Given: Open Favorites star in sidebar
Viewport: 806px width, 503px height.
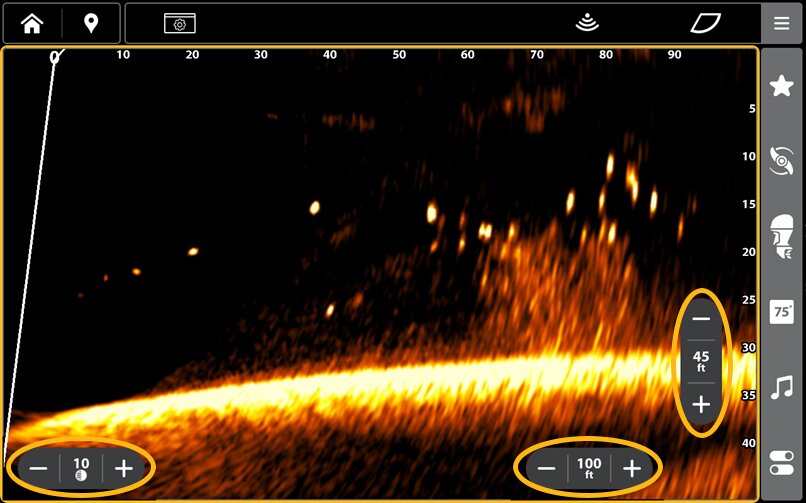Looking at the screenshot, I should tap(781, 85).
